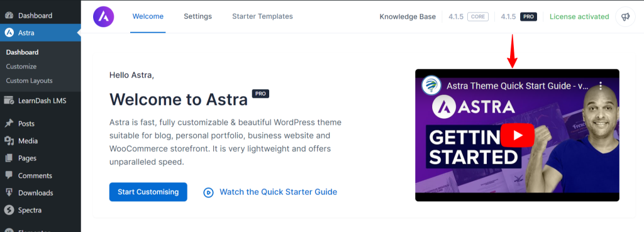Click the Spectra icon in sidebar
Viewport: 644px width, 232px height.
9,210
